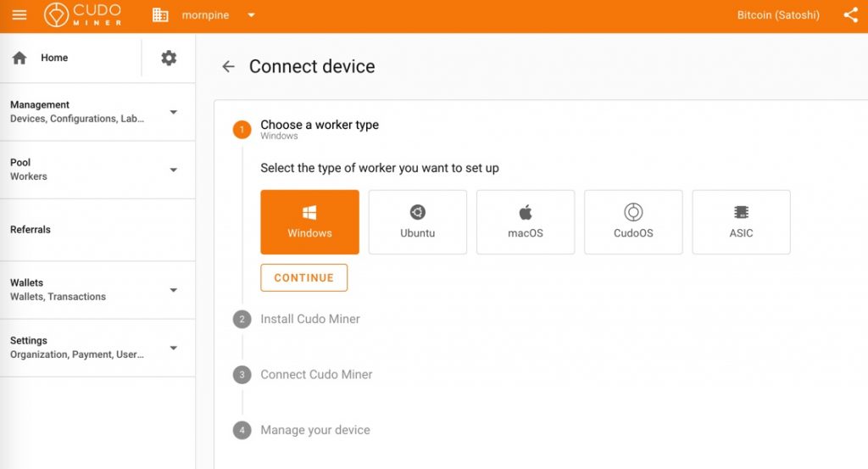The image size is (868, 469).
Task: Click the Cudo Miner logo
Action: [x=83, y=15]
